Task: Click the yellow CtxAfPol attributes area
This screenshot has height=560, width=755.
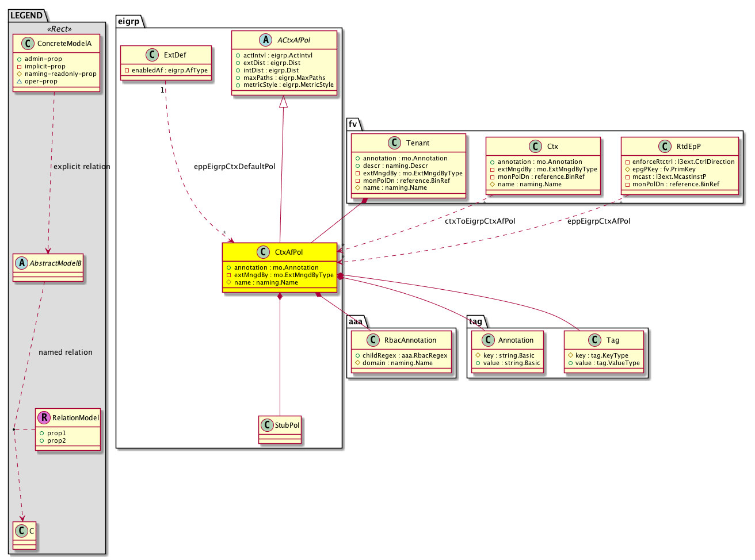Action: [280, 275]
